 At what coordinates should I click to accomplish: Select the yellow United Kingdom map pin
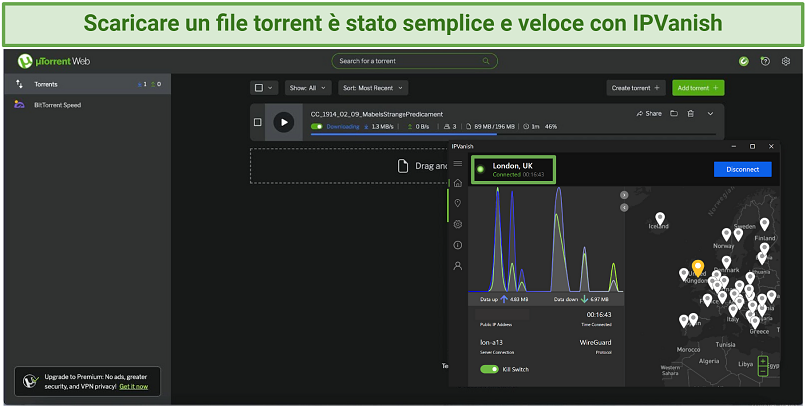click(x=698, y=268)
